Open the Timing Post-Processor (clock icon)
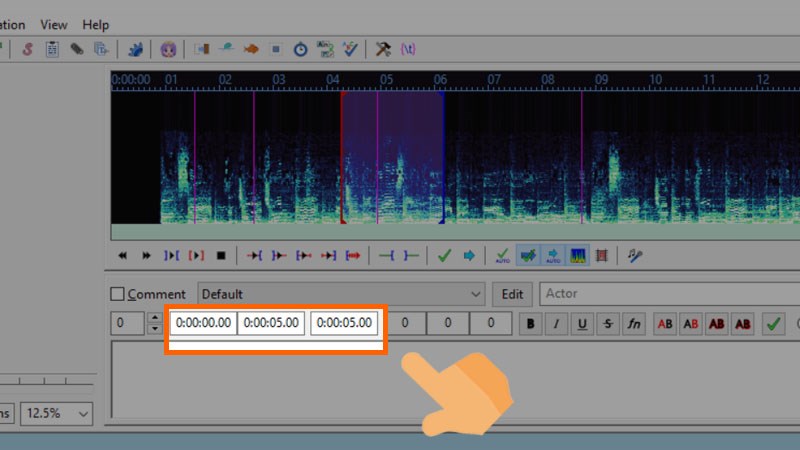800x450 pixels. click(x=301, y=49)
